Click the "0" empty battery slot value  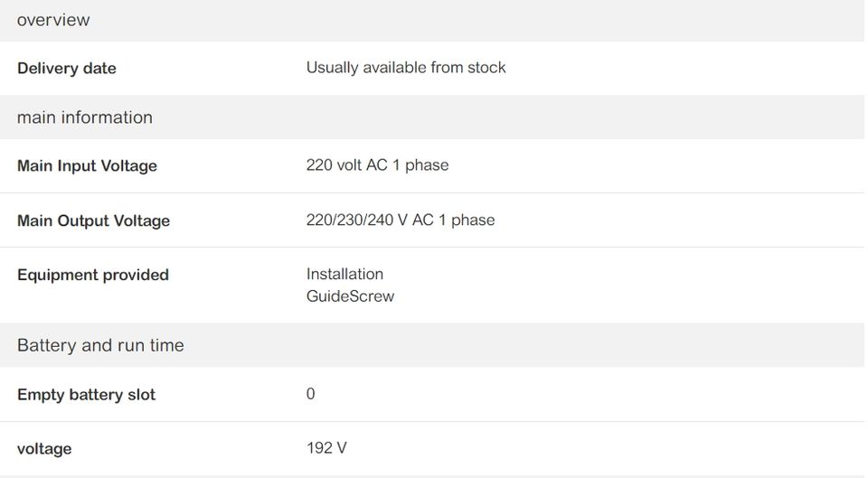pyautogui.click(x=311, y=394)
